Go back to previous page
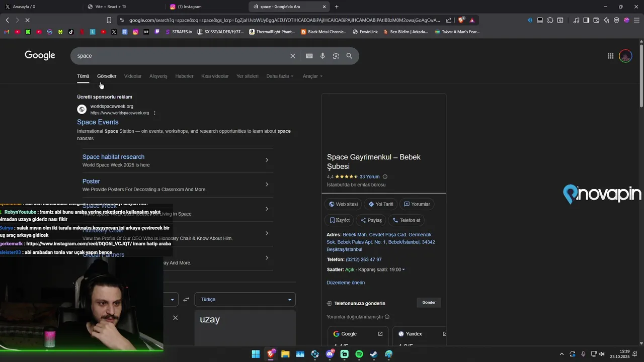The image size is (644, 362). click(7, 20)
